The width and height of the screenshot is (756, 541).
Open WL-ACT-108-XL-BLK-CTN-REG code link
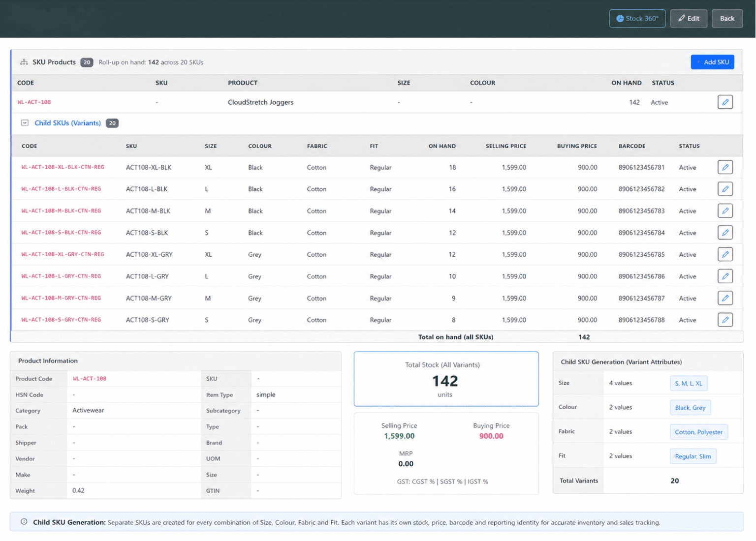(x=63, y=167)
